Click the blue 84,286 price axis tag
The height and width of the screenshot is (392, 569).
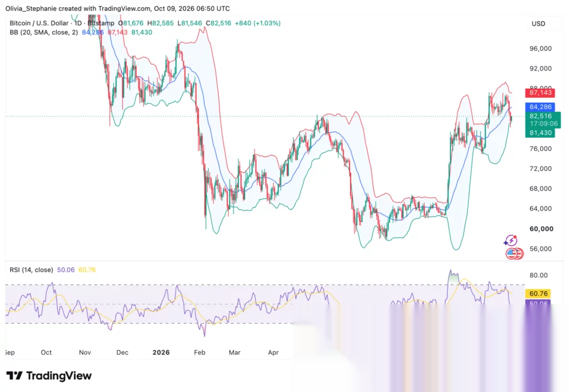[x=540, y=107]
